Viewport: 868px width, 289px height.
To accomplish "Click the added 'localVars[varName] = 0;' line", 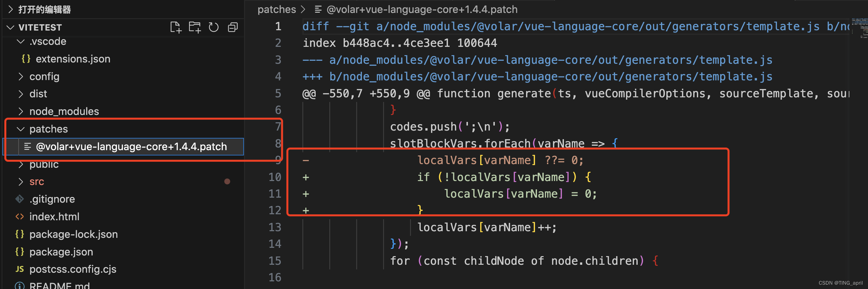I will pyautogui.click(x=520, y=194).
